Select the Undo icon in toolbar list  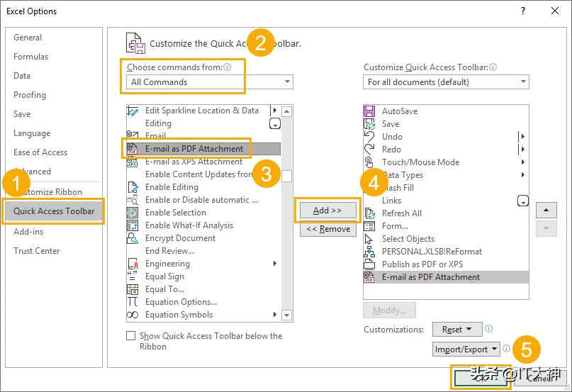(369, 137)
